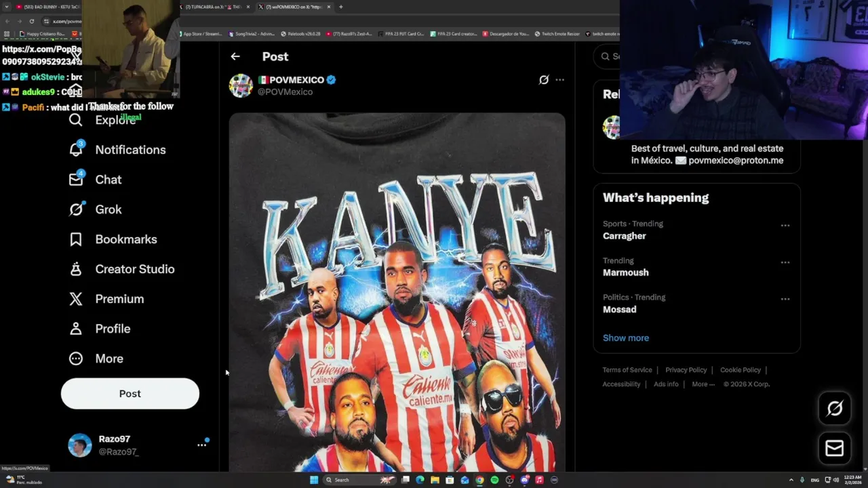Open Discord from the taskbar
Viewport: 868px width, 488px height.
tap(524, 480)
